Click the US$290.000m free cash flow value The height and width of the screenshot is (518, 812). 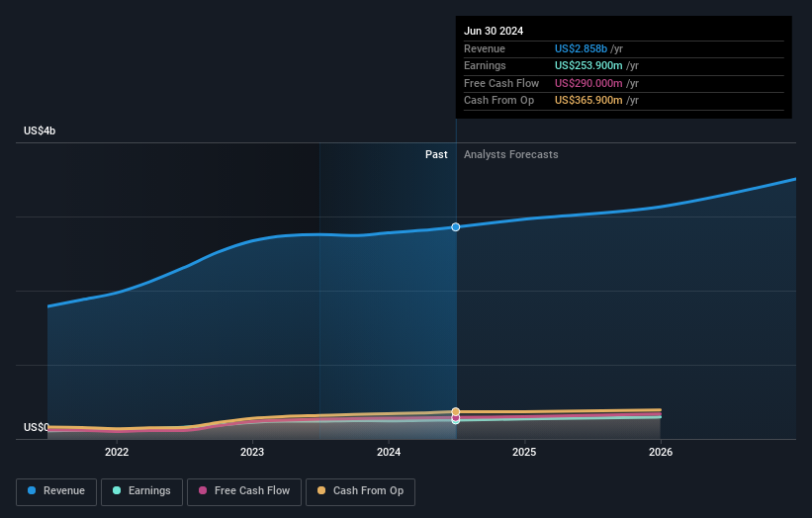[x=588, y=83]
